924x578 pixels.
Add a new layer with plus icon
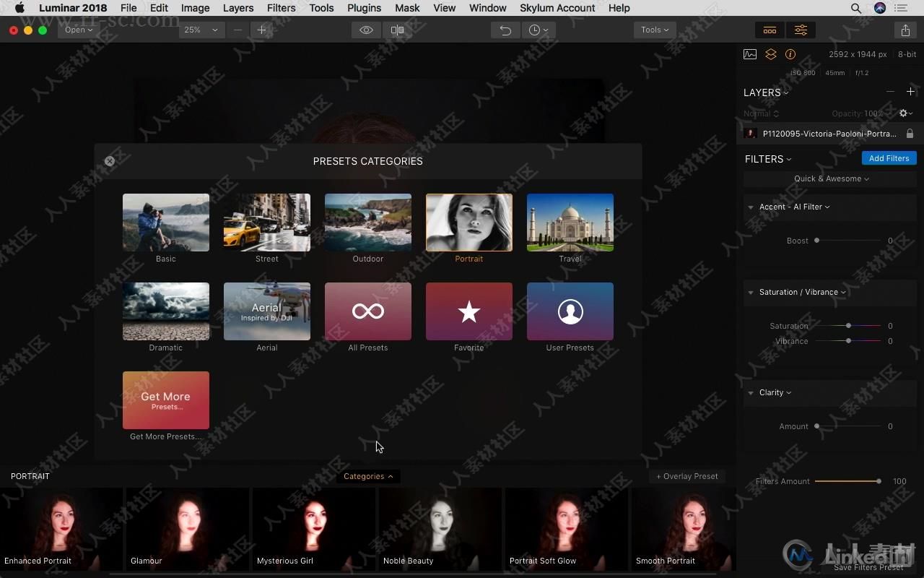(x=910, y=92)
